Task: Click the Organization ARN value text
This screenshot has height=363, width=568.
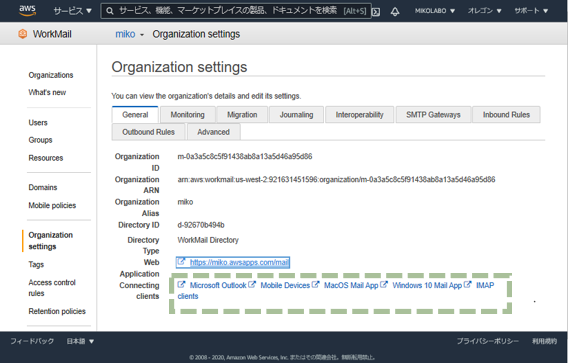Action: 336,180
